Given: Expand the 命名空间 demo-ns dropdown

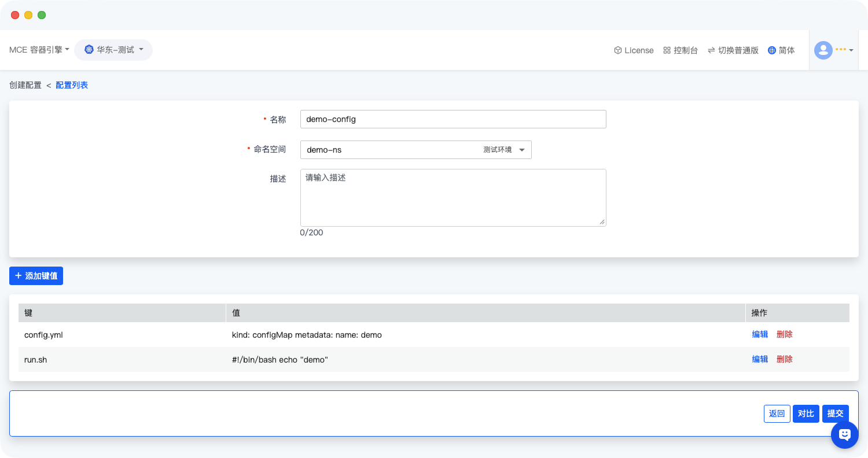Looking at the screenshot, I should click(415, 150).
